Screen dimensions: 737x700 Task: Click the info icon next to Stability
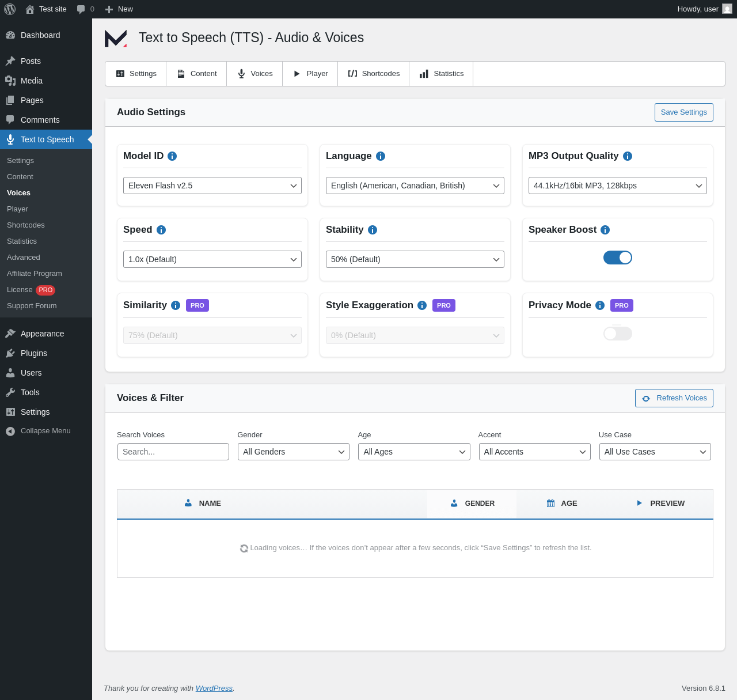(x=373, y=230)
